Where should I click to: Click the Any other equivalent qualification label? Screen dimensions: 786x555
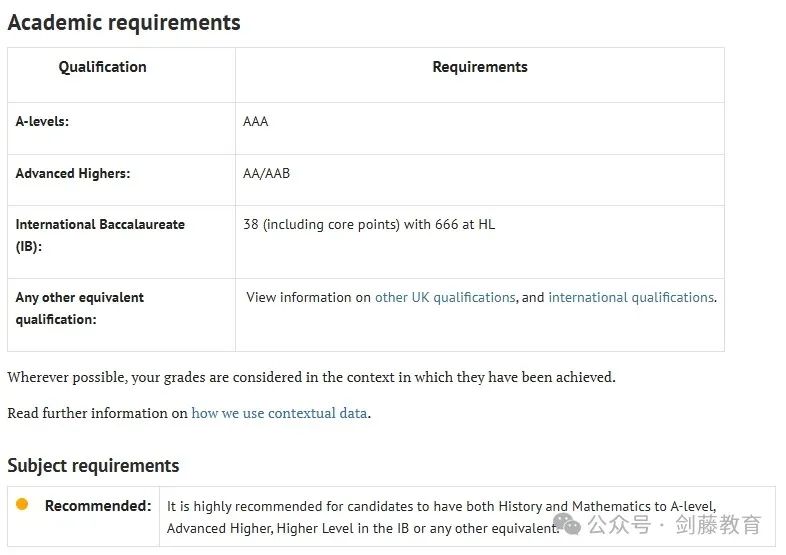coord(79,308)
